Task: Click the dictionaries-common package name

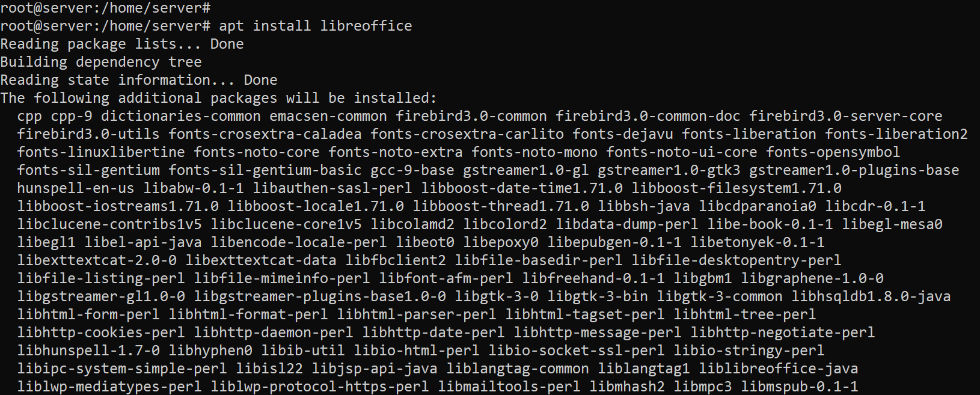Action: pyautogui.click(x=180, y=116)
